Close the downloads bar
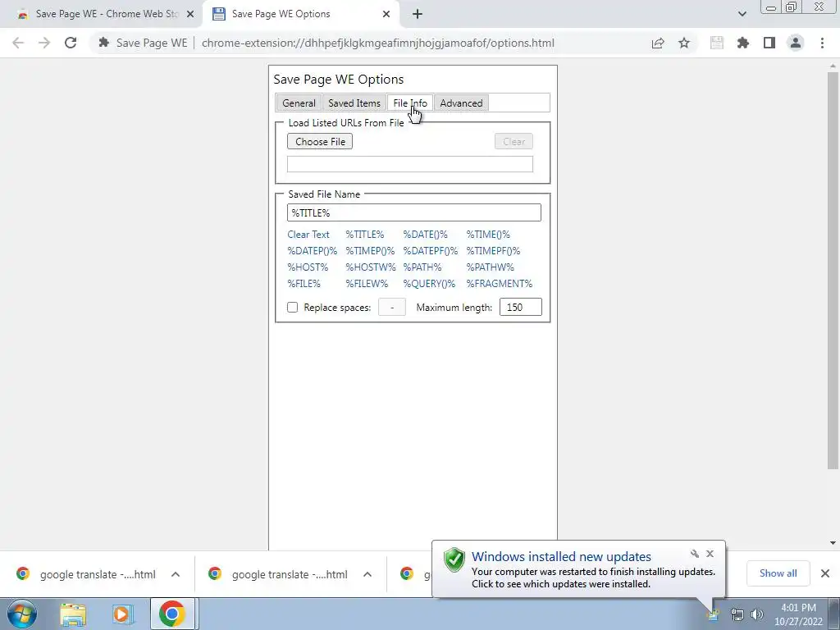The height and width of the screenshot is (630, 840). (825, 573)
